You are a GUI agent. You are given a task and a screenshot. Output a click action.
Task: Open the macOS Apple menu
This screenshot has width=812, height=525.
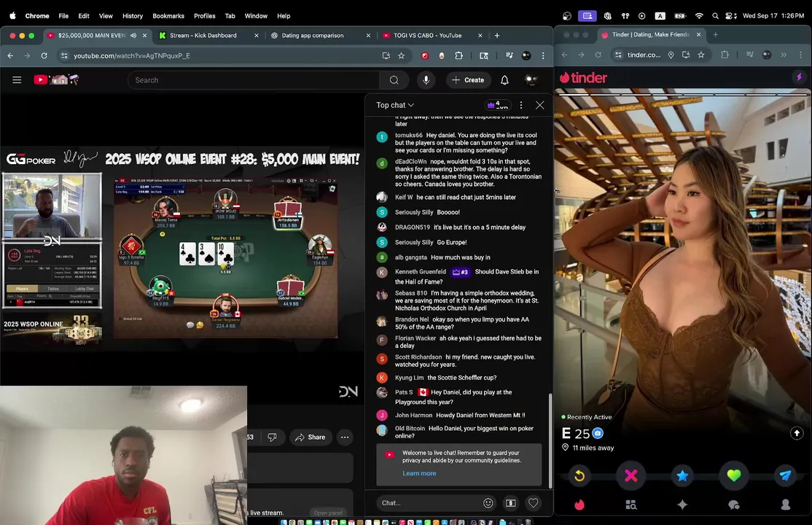[12, 15]
